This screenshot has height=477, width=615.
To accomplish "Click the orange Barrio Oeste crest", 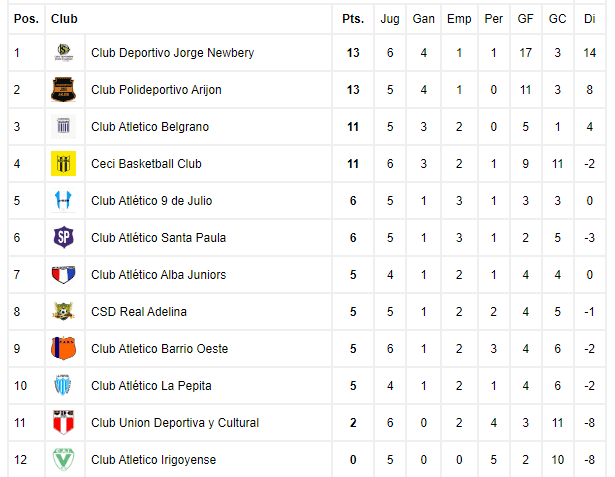I will (64, 348).
